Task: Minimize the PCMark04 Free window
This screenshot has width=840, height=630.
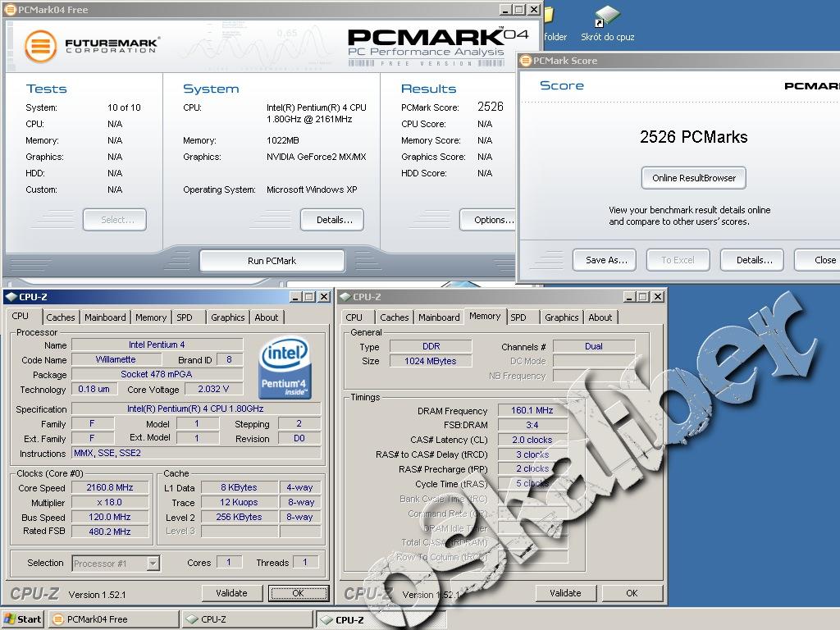Action: click(505, 10)
